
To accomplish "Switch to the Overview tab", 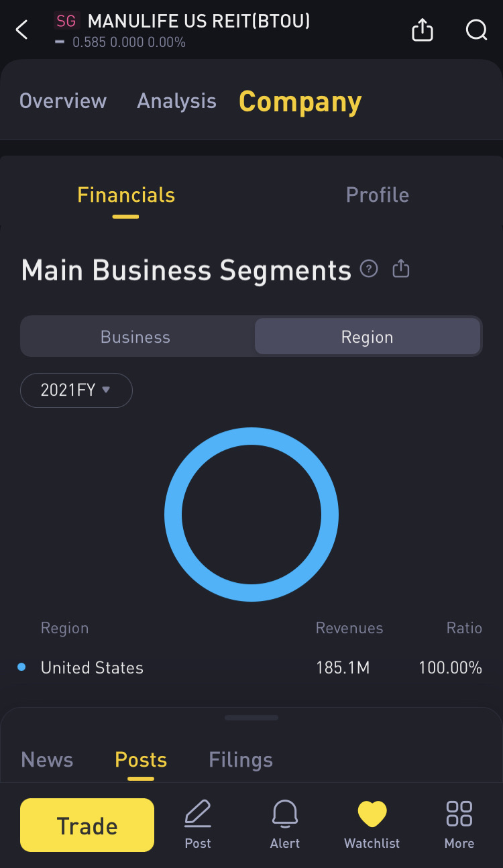I will point(63,101).
